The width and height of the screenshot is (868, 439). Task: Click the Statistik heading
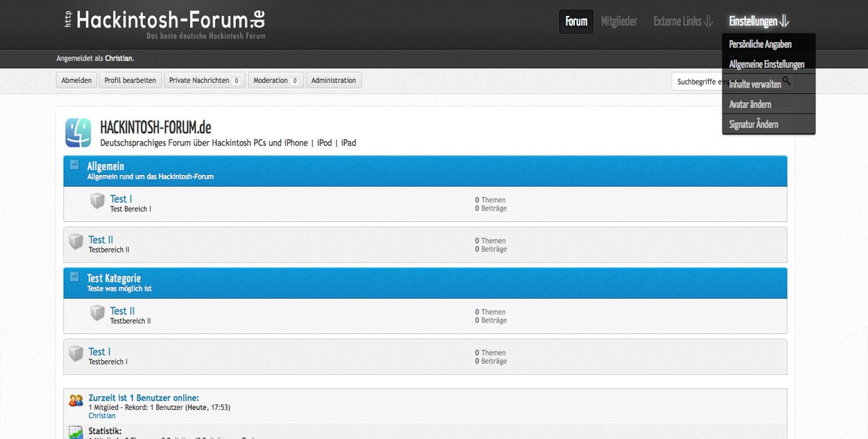click(x=105, y=431)
